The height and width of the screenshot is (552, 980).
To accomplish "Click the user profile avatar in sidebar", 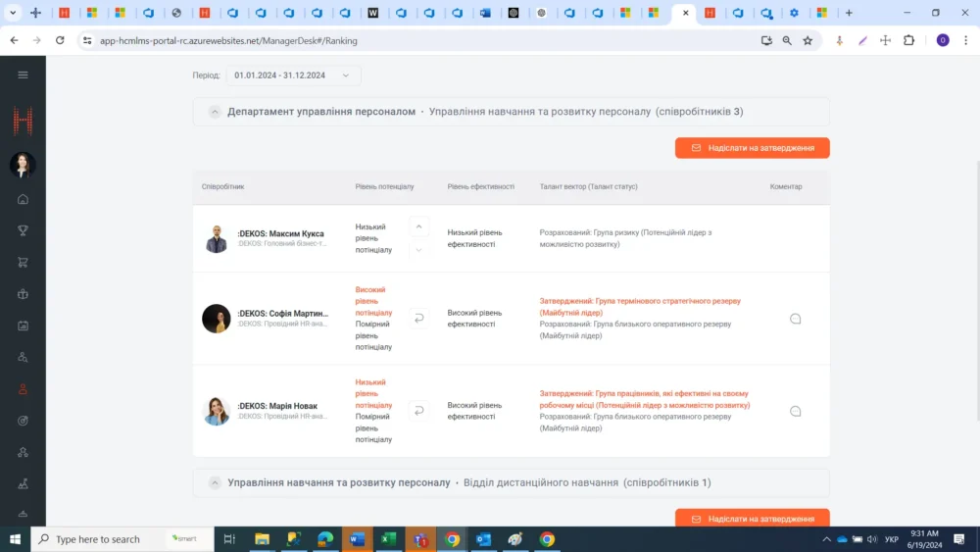I will coord(23,165).
